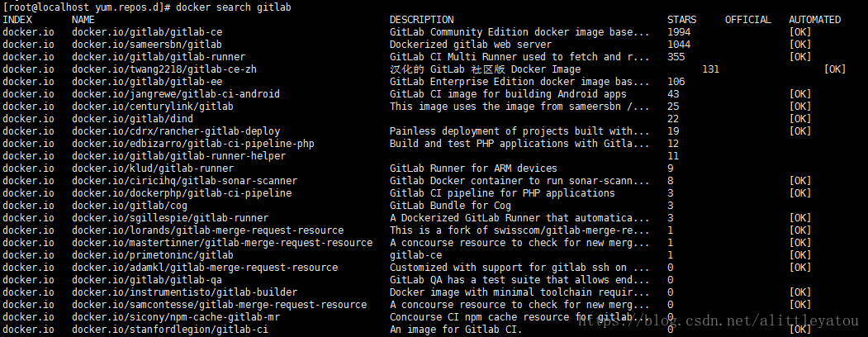Click the GitLab Bundle for Cog description
The width and height of the screenshot is (868, 337).
[x=450, y=206]
